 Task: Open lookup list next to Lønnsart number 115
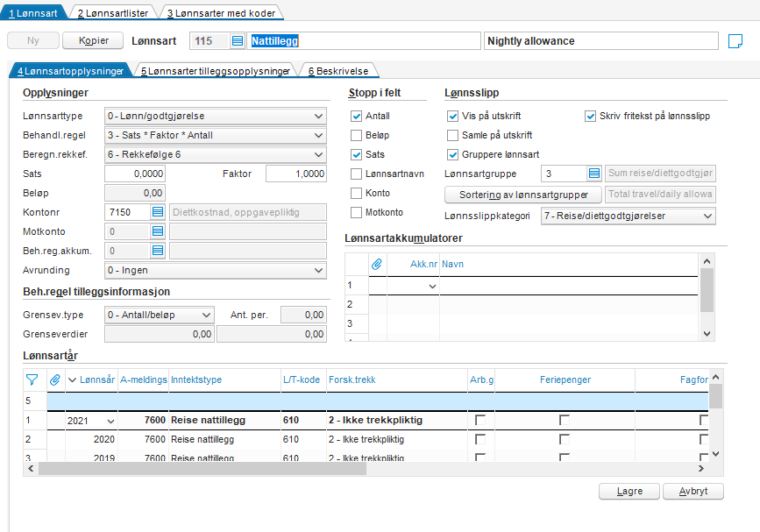(x=238, y=41)
